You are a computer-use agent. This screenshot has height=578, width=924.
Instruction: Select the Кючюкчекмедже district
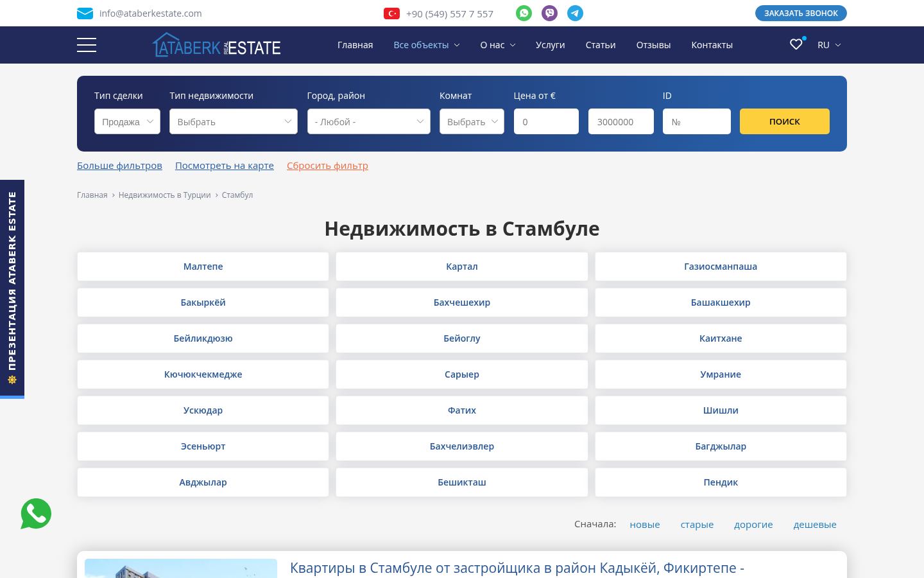[x=203, y=374]
